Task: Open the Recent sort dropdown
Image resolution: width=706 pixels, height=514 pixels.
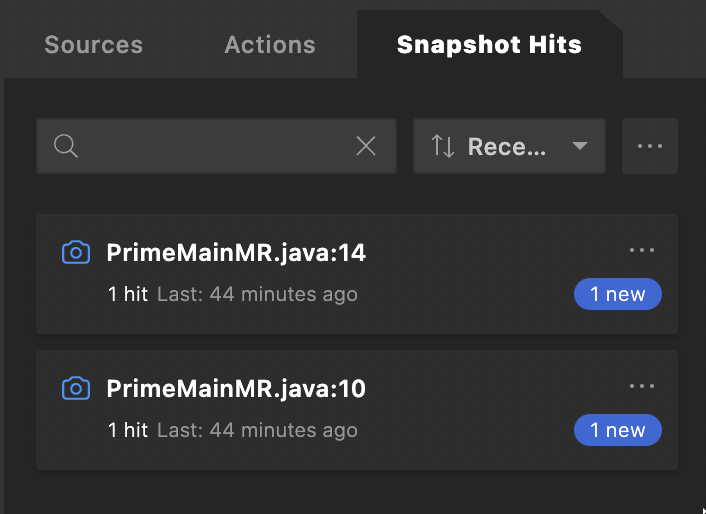Action: point(507,146)
